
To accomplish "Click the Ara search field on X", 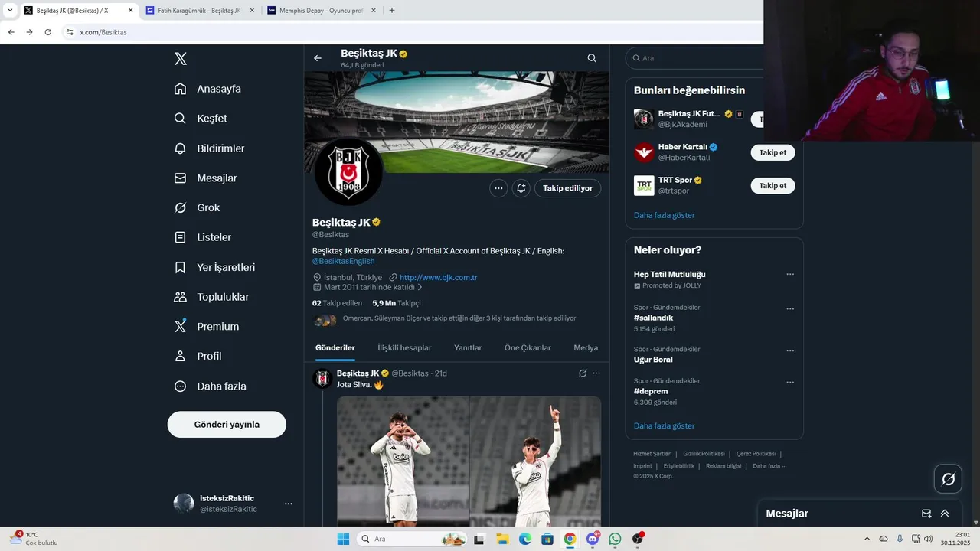I will coord(694,58).
